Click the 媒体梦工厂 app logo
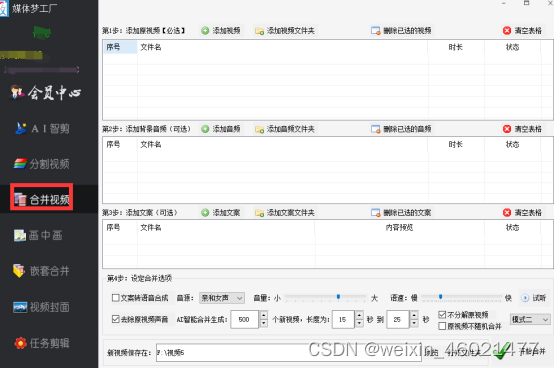The width and height of the screenshot is (554, 368). pyautogui.click(x=4, y=8)
